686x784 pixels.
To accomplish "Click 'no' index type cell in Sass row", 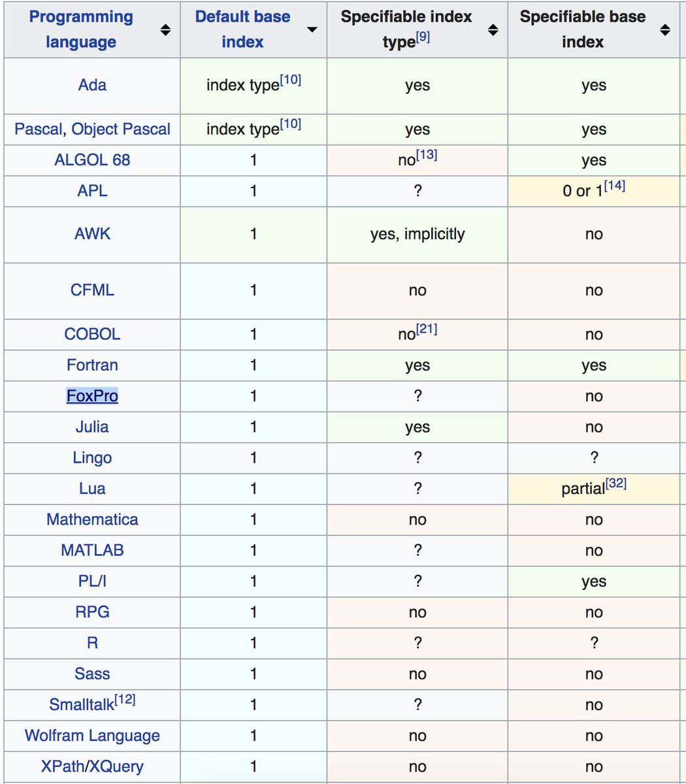I will pos(417,674).
